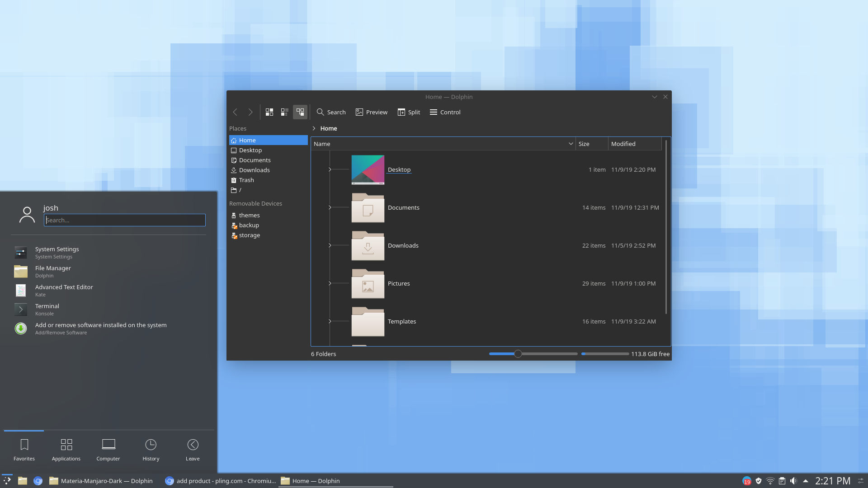Click the Pictures folder name

tap(399, 283)
